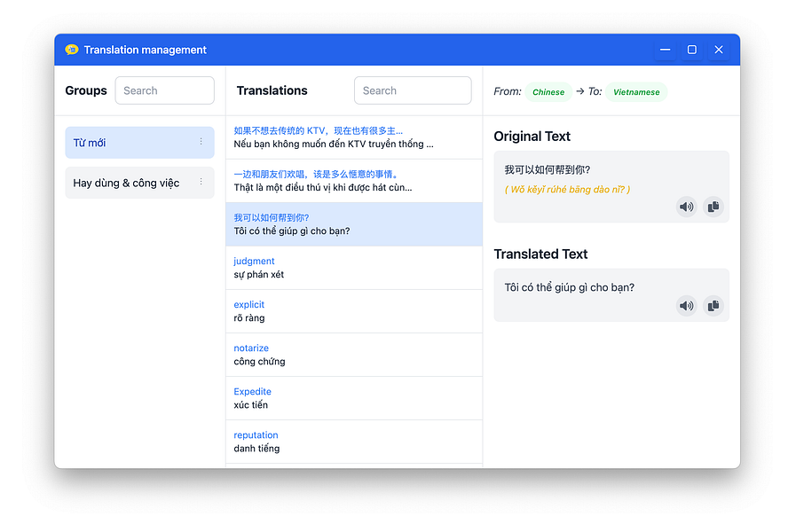Click the Chinese source language badge
Viewport: 796px width, 532px height.
click(x=548, y=92)
